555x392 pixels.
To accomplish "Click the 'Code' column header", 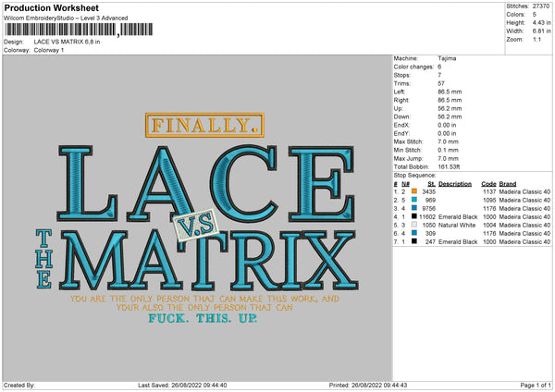I will pyautogui.click(x=488, y=184).
